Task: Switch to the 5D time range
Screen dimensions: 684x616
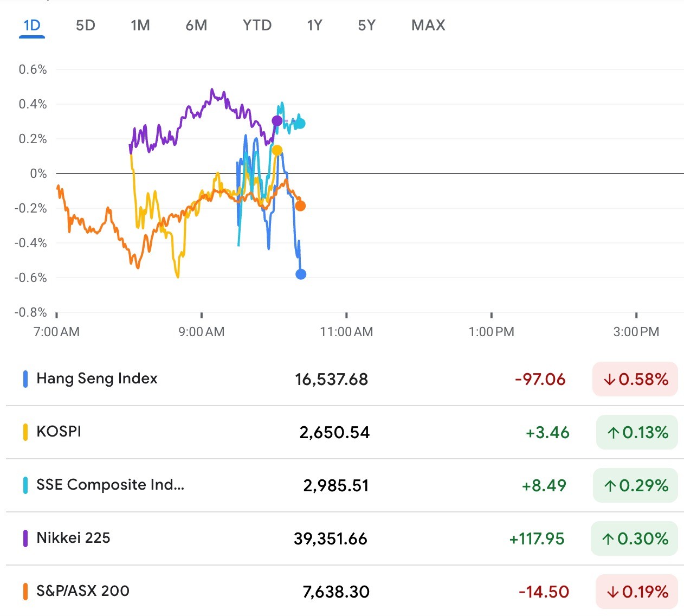Action: click(x=85, y=25)
